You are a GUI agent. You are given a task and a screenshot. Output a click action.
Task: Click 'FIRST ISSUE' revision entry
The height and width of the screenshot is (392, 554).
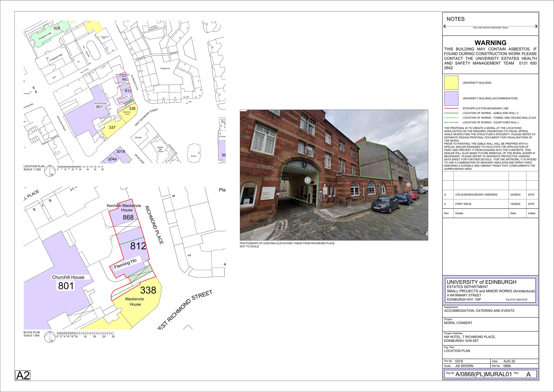click(x=463, y=204)
